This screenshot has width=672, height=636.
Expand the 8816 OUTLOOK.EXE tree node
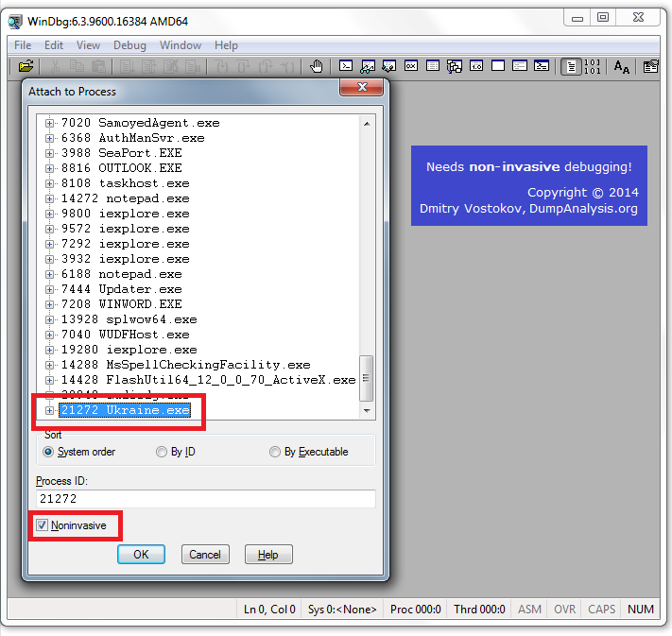(x=49, y=168)
